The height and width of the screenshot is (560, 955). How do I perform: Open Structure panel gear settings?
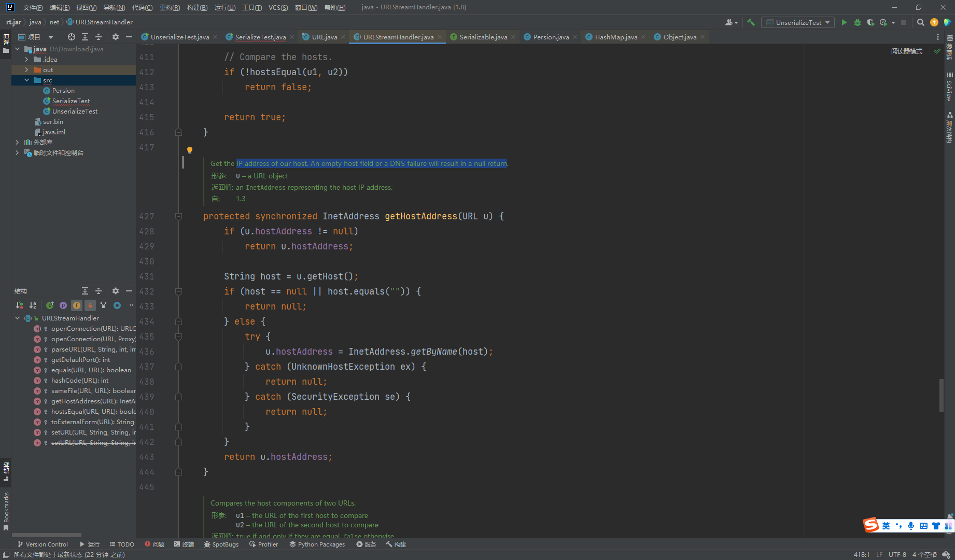coord(116,291)
